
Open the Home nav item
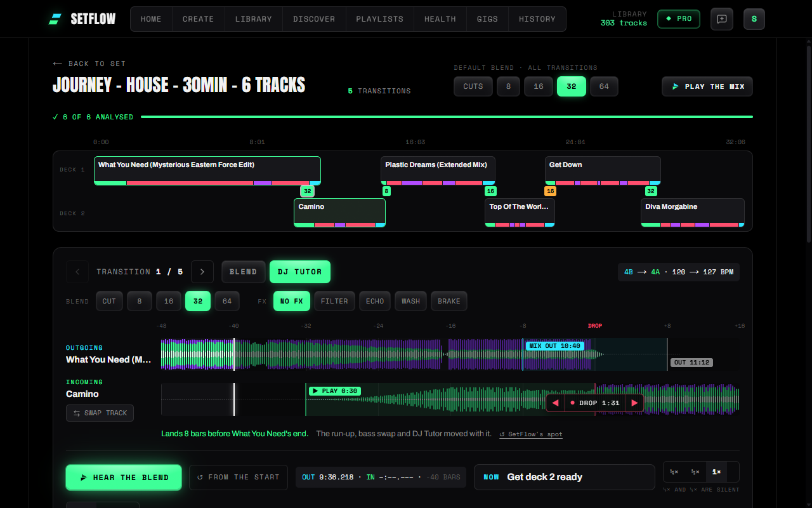click(x=151, y=19)
